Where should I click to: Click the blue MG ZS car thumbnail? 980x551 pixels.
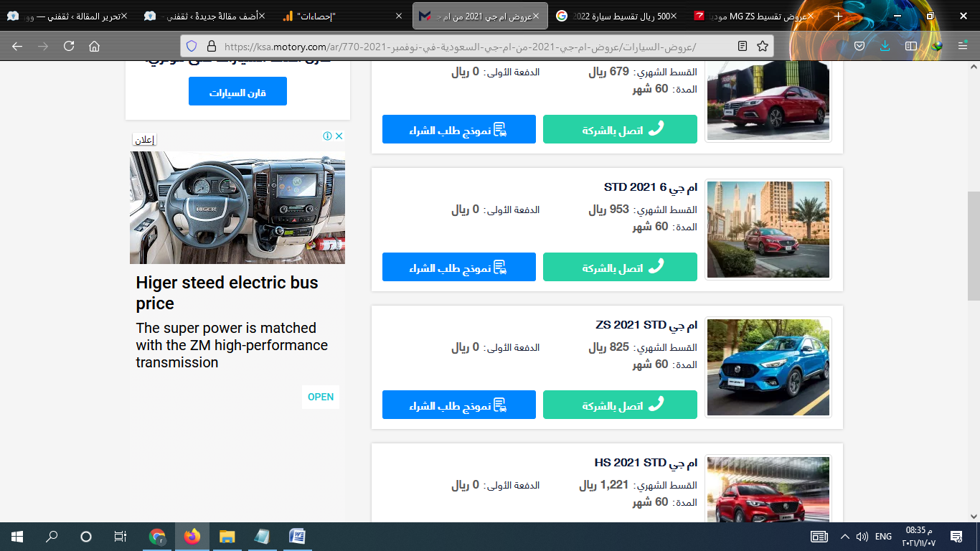coord(768,367)
